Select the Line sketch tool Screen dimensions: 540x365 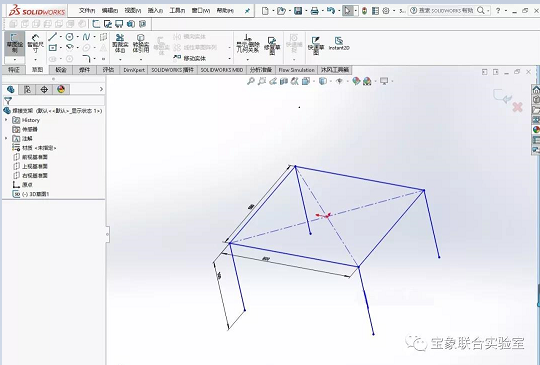[53, 36]
